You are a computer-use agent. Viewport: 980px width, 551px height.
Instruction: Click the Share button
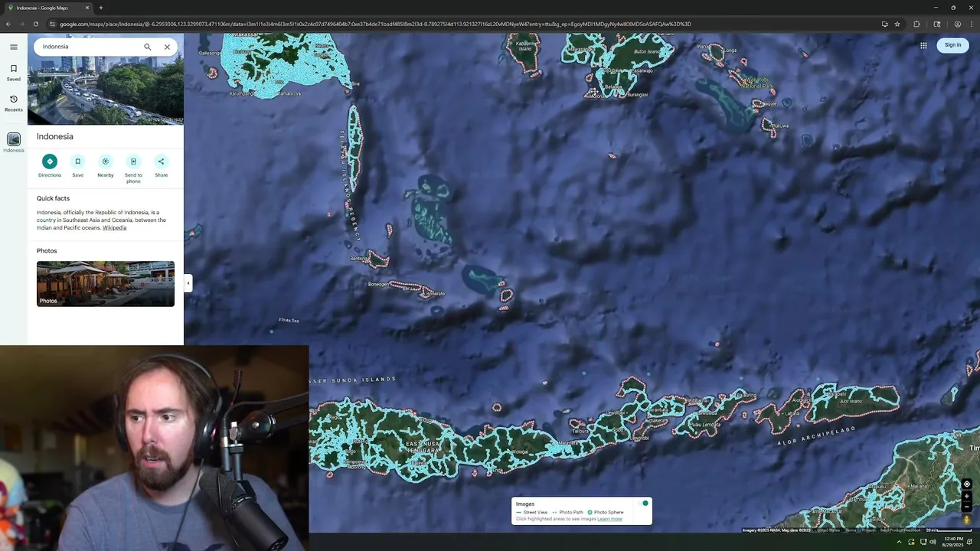[161, 165]
